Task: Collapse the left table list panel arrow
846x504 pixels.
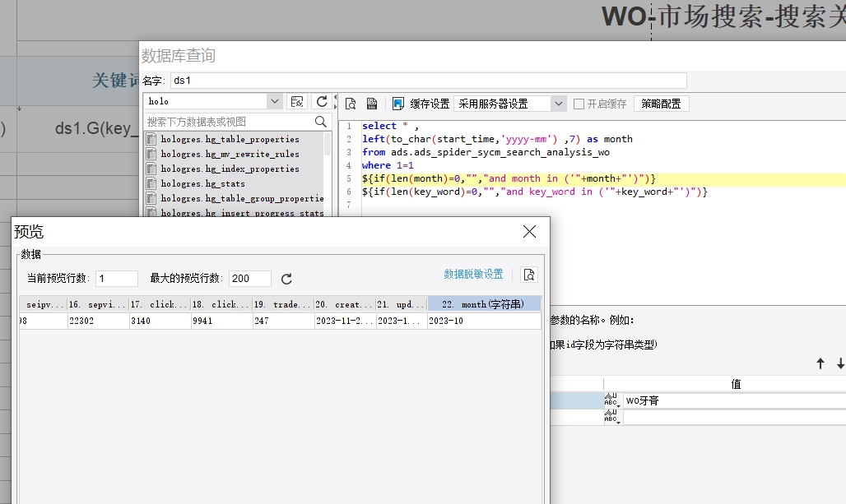Action: tap(335, 98)
